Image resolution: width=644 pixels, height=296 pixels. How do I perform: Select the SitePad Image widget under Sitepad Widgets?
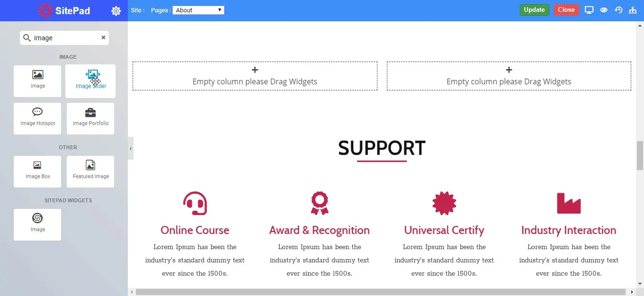click(x=37, y=224)
